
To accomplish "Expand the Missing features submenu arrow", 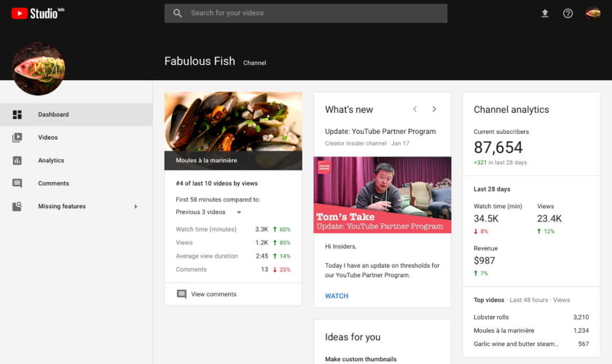I will tap(136, 207).
